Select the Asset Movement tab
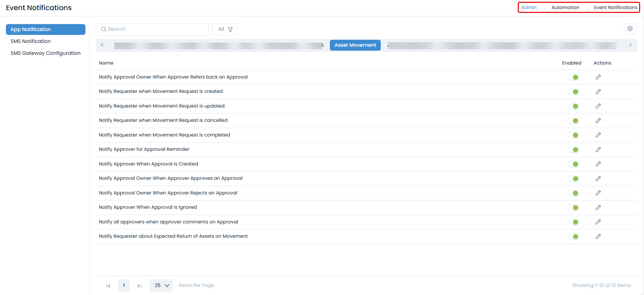 coord(355,45)
